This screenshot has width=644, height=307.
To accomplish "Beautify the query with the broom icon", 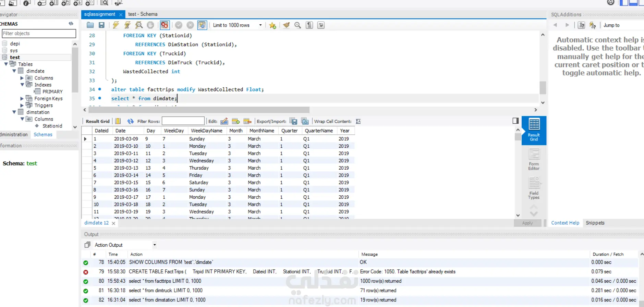I will click(286, 25).
